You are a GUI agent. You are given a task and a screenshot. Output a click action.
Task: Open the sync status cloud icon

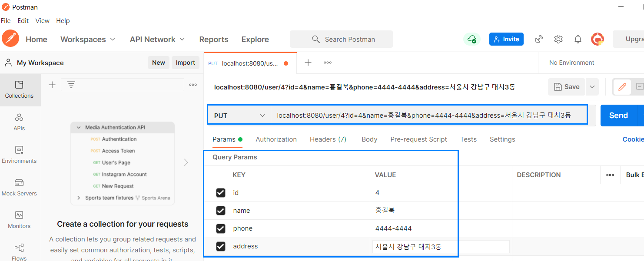point(471,39)
